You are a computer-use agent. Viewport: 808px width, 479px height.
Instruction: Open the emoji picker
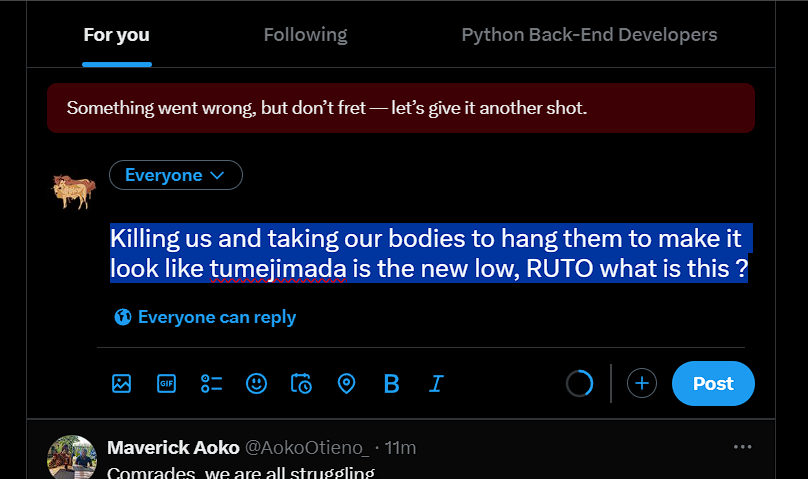coord(256,384)
